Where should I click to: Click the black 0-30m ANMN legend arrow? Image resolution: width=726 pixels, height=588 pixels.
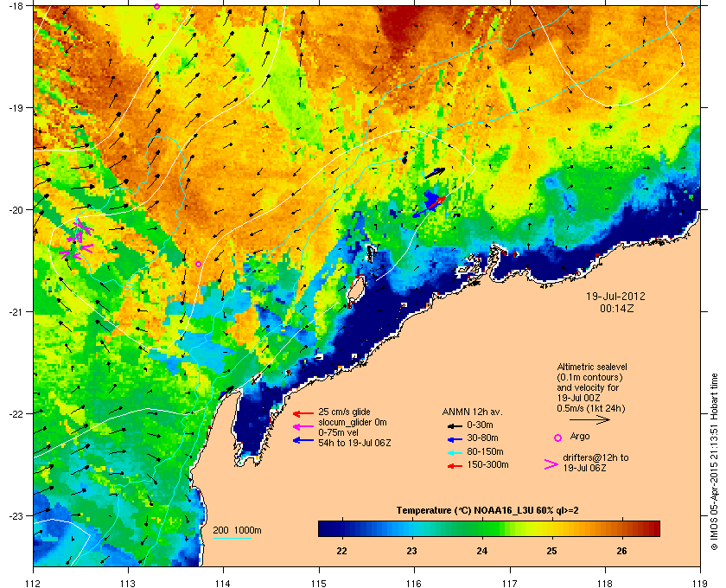pos(455,425)
